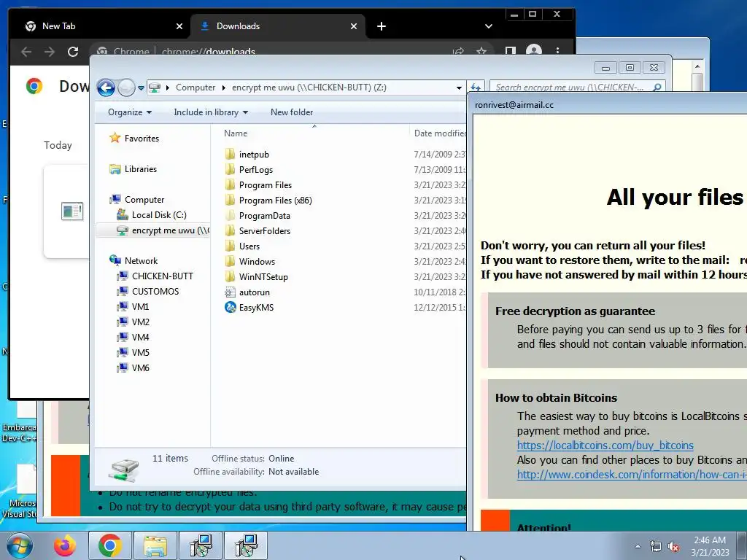The width and height of the screenshot is (747, 560).
Task: Select VM1 network computer
Action: 133,307
